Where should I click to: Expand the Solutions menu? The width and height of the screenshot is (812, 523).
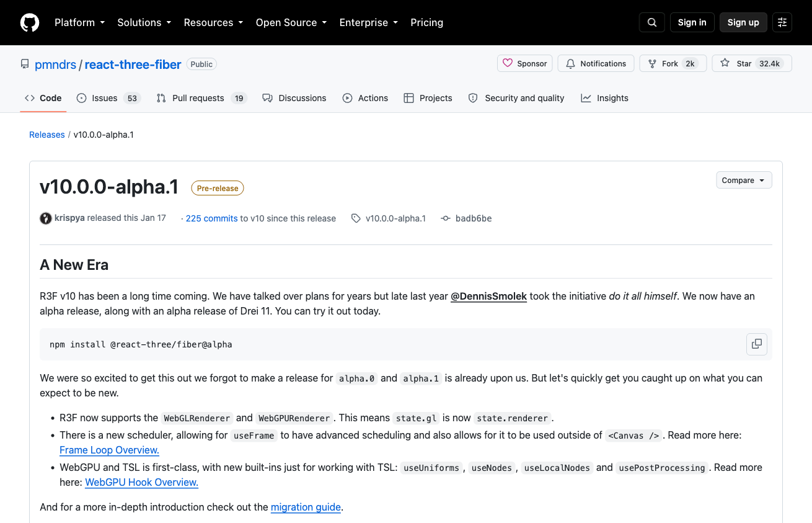tap(144, 22)
